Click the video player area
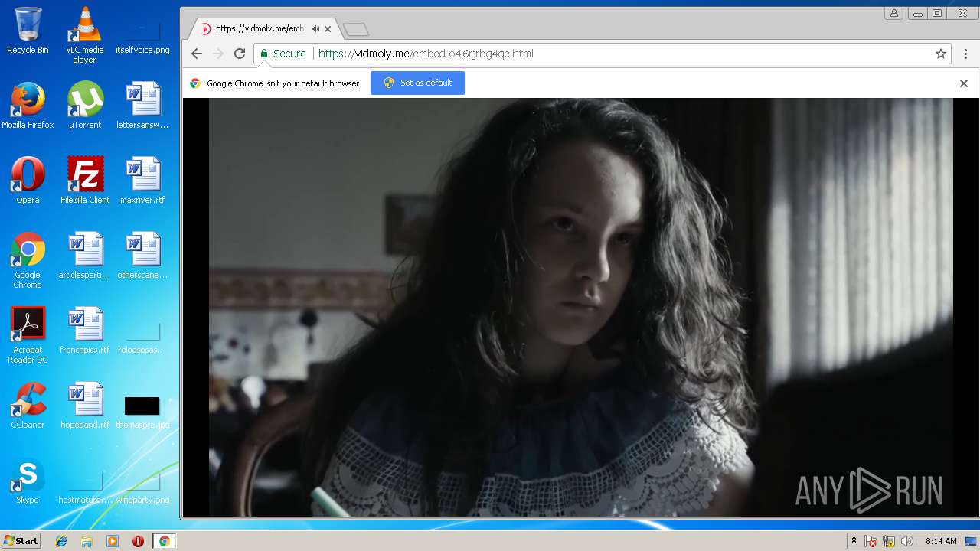Viewport: 980px width, 551px height. tap(580, 307)
